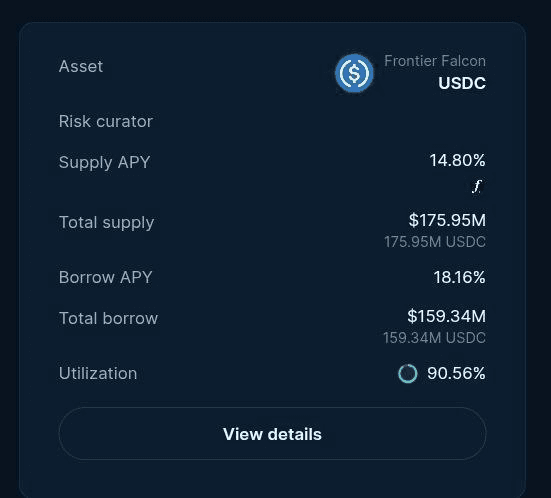The width and height of the screenshot is (551, 498).
Task: Click the 175.95M USDC sub-value
Action: (435, 242)
